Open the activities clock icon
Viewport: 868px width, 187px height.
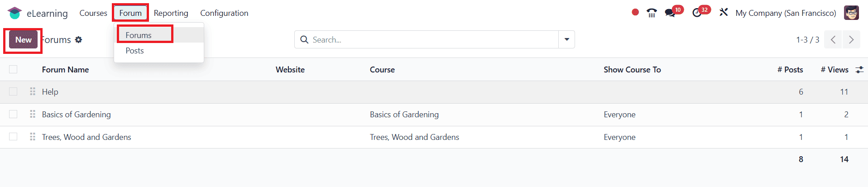pos(697,13)
